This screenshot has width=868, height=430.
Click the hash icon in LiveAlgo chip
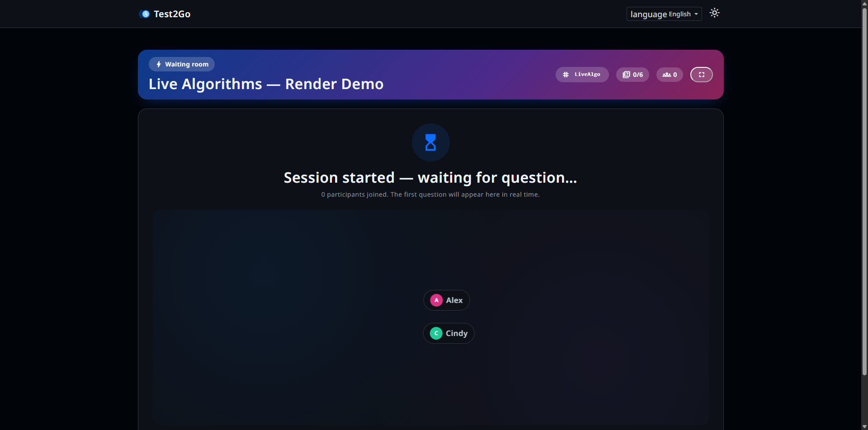point(566,75)
